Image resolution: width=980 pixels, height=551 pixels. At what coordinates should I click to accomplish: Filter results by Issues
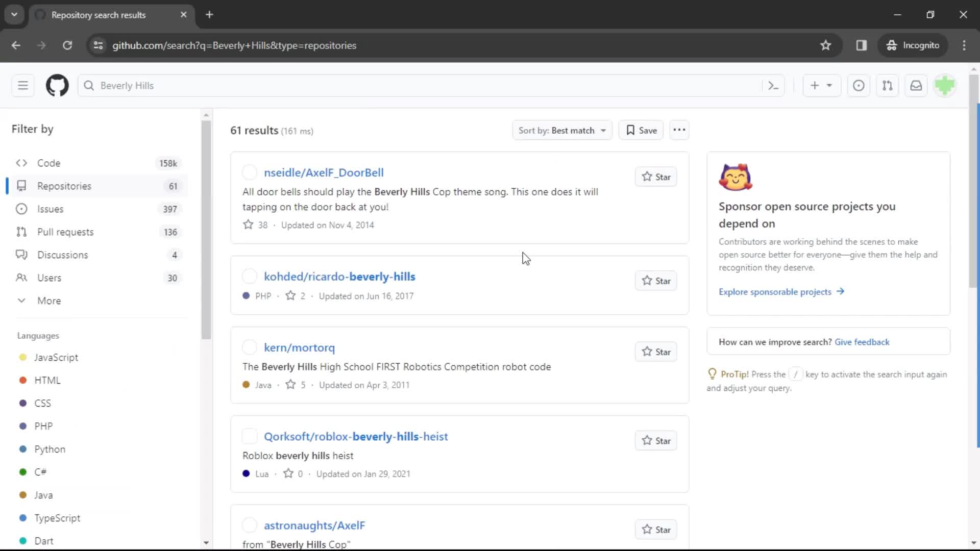point(97,209)
